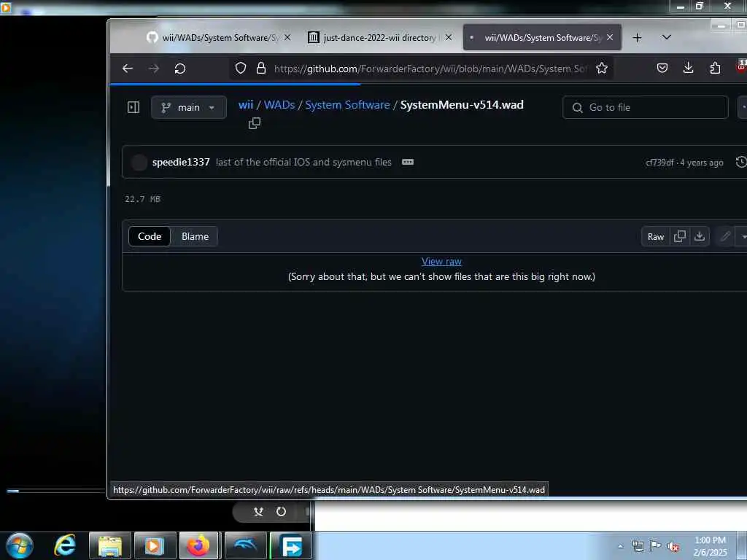List all tabs dropdown chevron
This screenshot has height=560, width=747.
(x=667, y=37)
